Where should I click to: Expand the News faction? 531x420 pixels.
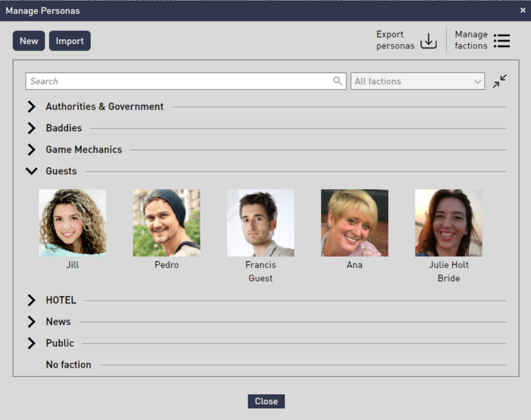pos(31,322)
